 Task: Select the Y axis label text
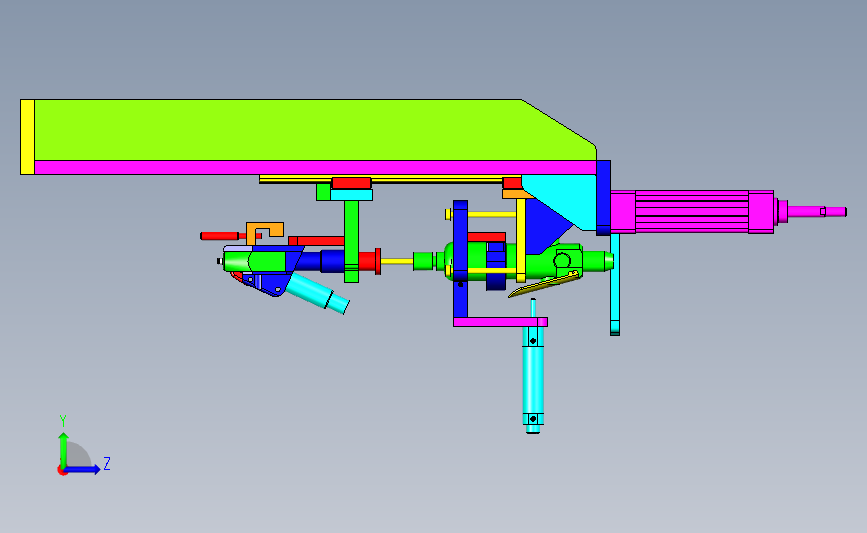63,421
